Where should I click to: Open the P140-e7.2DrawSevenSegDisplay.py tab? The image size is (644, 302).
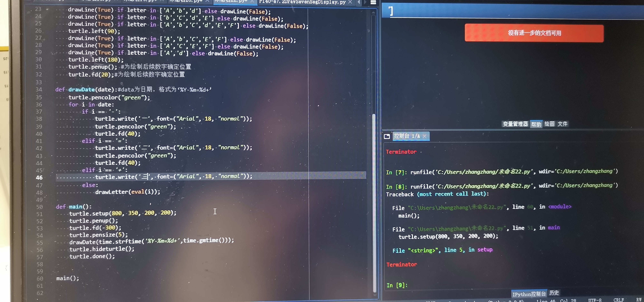coord(302,2)
